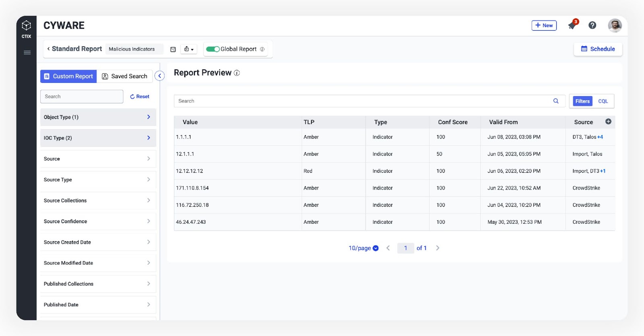The image size is (644, 336).
Task: Click the +4 sources link for 1.1.1.1
Action: [600, 137]
